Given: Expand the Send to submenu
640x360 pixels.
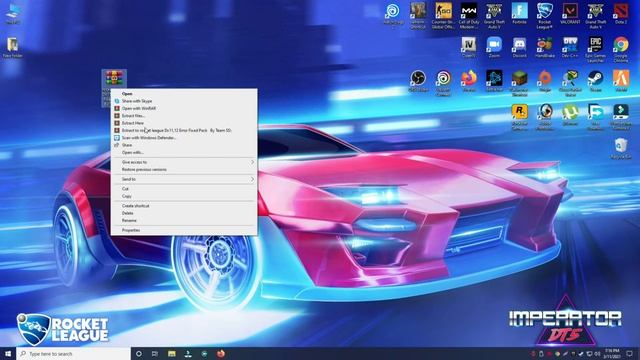Looking at the screenshot, I should tap(184, 179).
